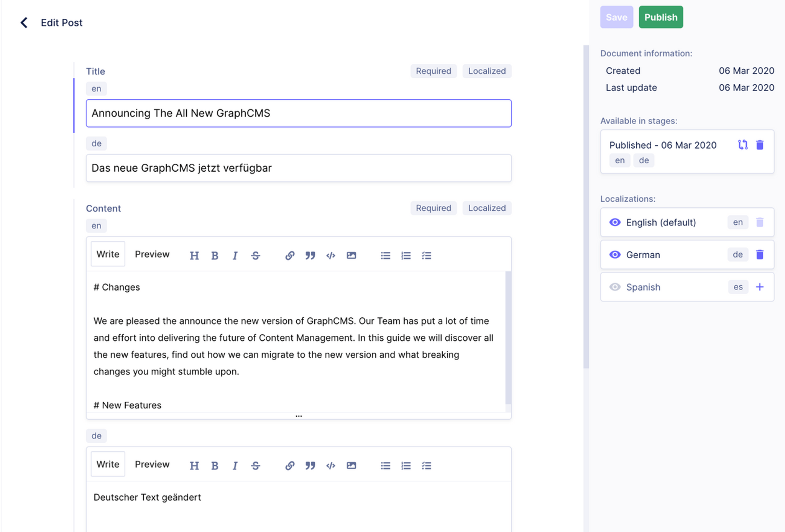Insert a numbered list in the German editor
The height and width of the screenshot is (532, 785).
coord(406,465)
